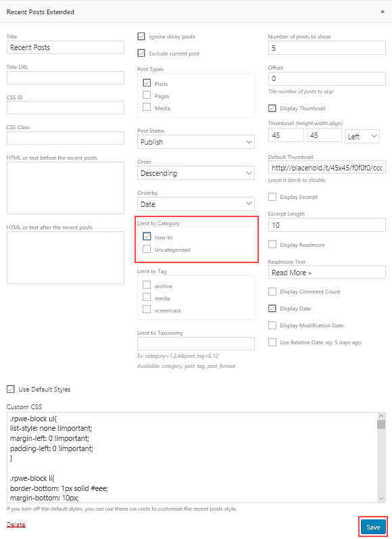This screenshot has height=539, width=392.
Task: Focus the Limit to Taxonomy field
Action: pyautogui.click(x=196, y=344)
